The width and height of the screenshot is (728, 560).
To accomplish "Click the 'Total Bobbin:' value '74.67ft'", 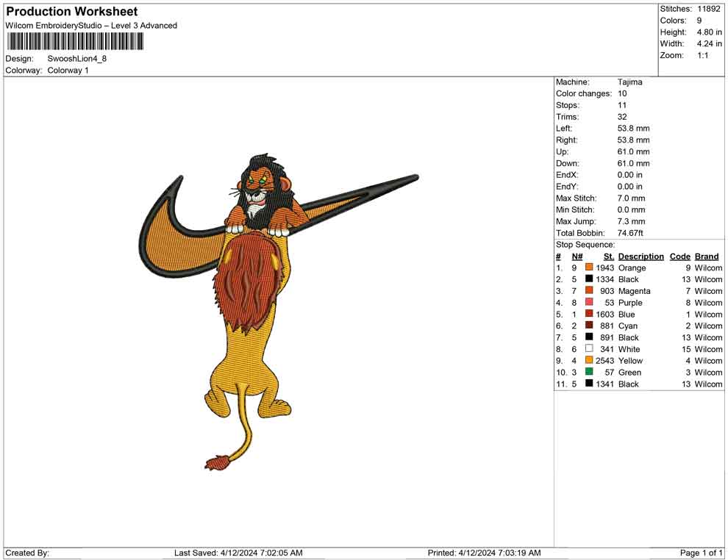I will point(630,233).
